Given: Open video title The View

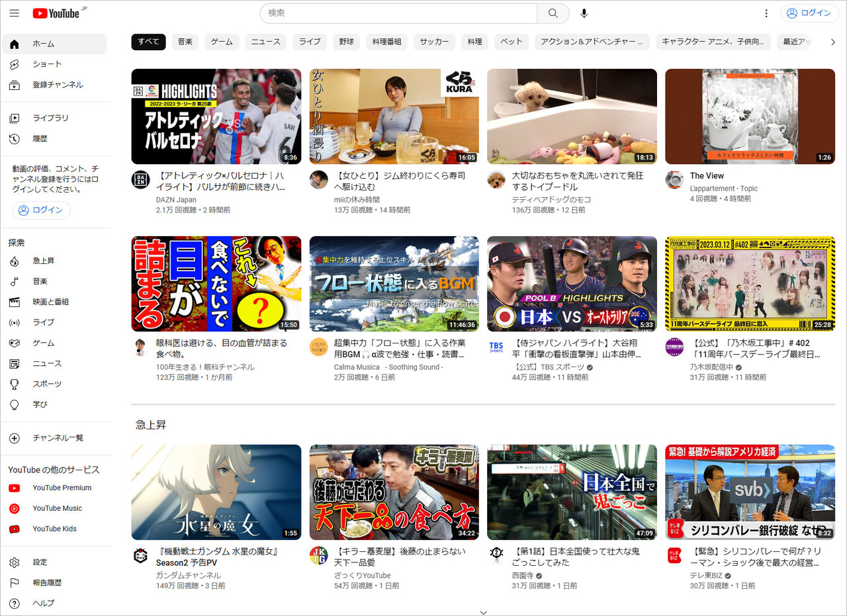Looking at the screenshot, I should point(707,176).
